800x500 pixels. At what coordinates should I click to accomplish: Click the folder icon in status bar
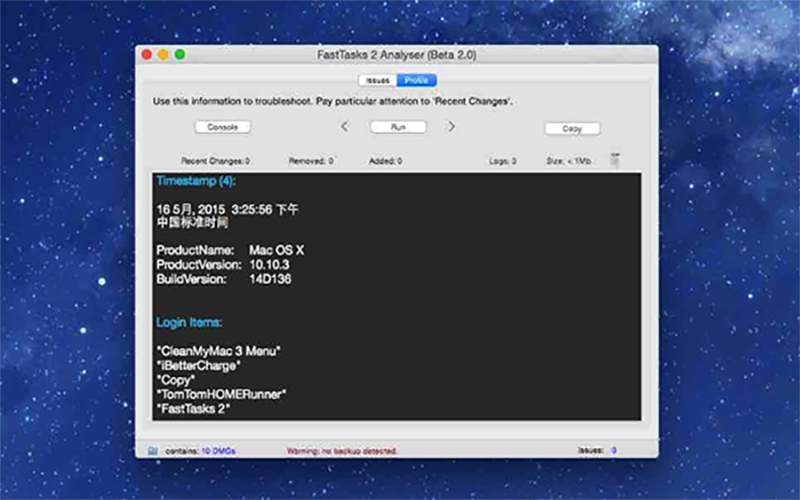click(x=153, y=451)
